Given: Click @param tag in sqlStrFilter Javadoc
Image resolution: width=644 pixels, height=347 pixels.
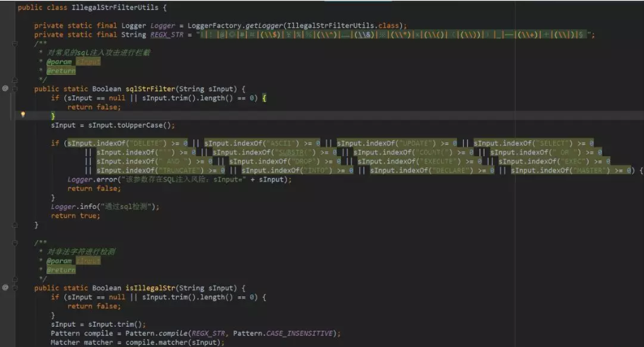Looking at the screenshot, I should [59, 62].
